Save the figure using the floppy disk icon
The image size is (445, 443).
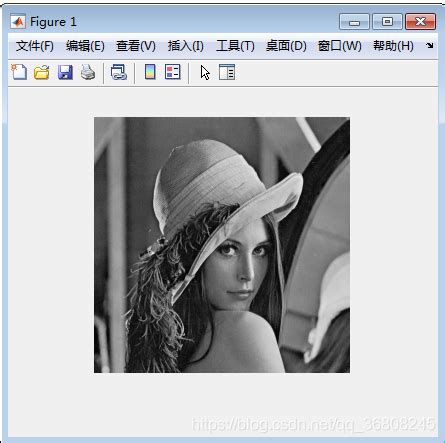pyautogui.click(x=65, y=72)
